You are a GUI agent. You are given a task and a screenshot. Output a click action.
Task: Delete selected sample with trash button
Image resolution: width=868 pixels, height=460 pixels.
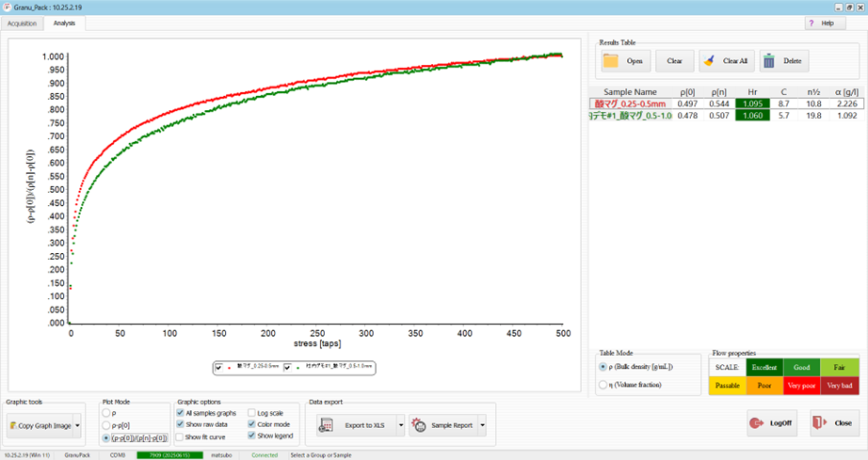[783, 61]
